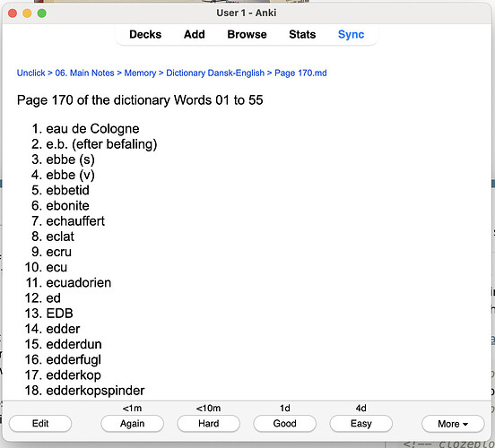This screenshot has height=448, width=495.
Task: Answer the card with Easy
Action: tap(361, 424)
